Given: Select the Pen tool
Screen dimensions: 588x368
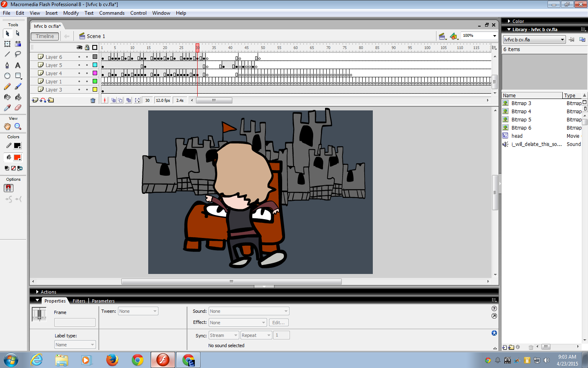Looking at the screenshot, I should (7, 65).
